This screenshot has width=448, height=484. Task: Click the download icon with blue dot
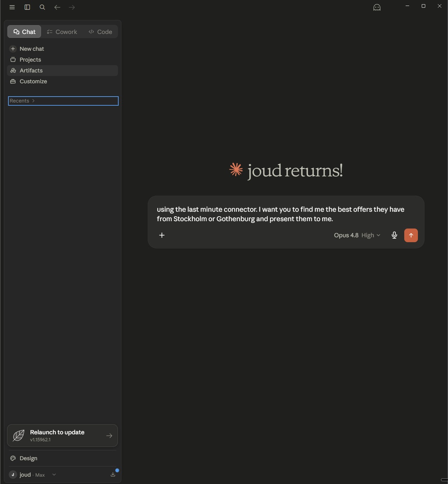tap(113, 474)
